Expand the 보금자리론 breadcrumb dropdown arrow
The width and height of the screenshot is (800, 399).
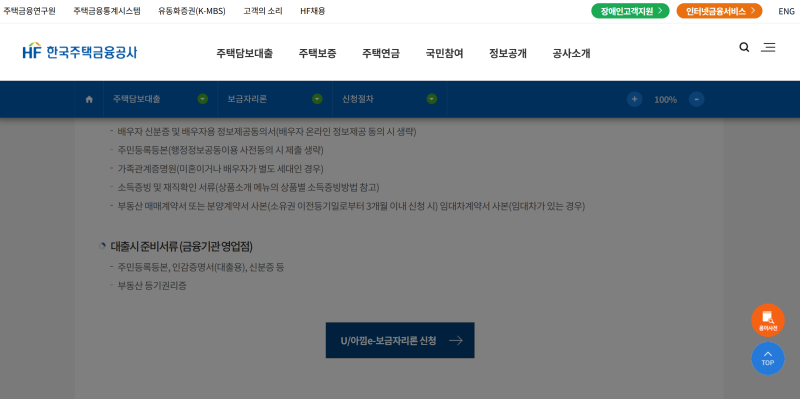pyautogui.click(x=317, y=99)
